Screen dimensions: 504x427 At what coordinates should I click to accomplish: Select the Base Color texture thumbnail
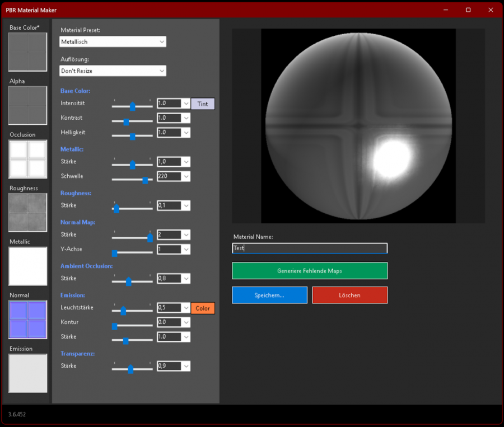(x=27, y=52)
